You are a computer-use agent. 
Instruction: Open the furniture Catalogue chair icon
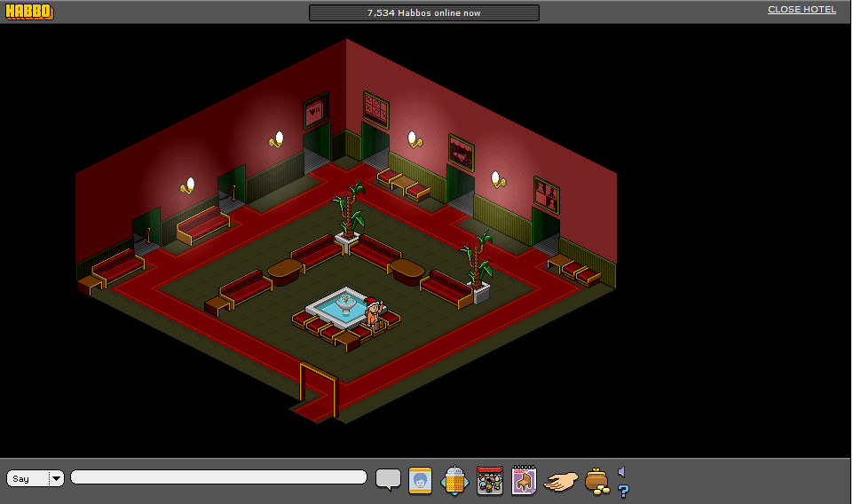(524, 480)
